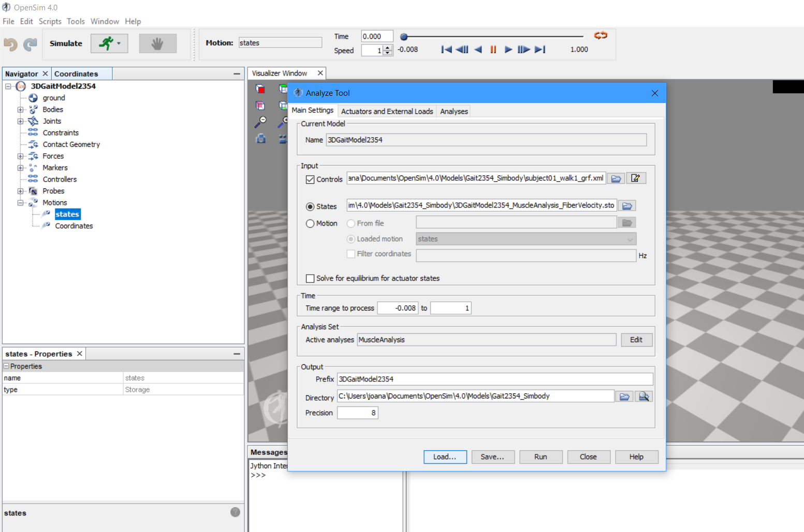Viewport: 804px width, 532px height.
Task: Click the Save... button
Action: click(x=492, y=457)
